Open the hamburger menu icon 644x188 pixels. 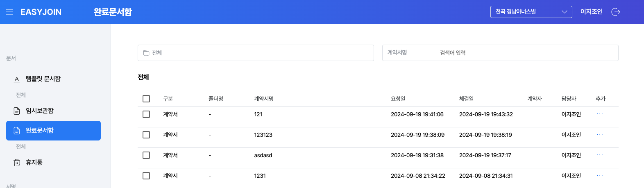point(9,12)
